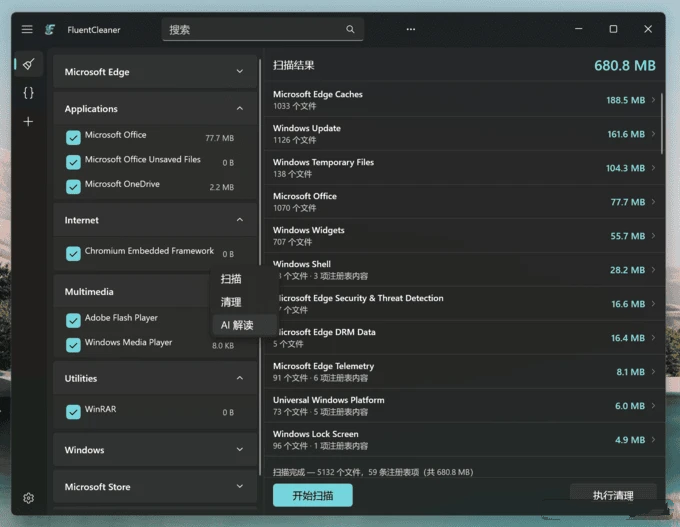Screen dimensions: 680x527
Task: Open details arrow for Windows Lock Screen
Action: [x=653, y=439]
